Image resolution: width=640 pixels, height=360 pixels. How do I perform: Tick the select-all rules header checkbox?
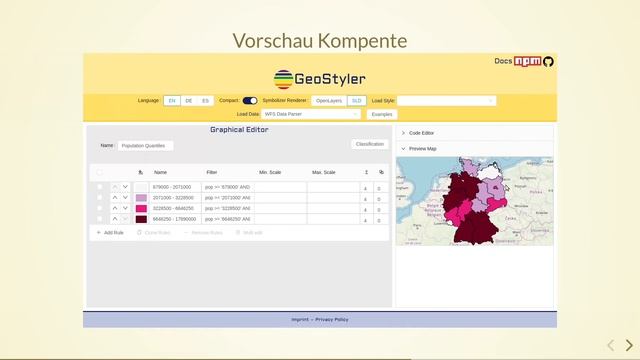[x=99, y=172]
